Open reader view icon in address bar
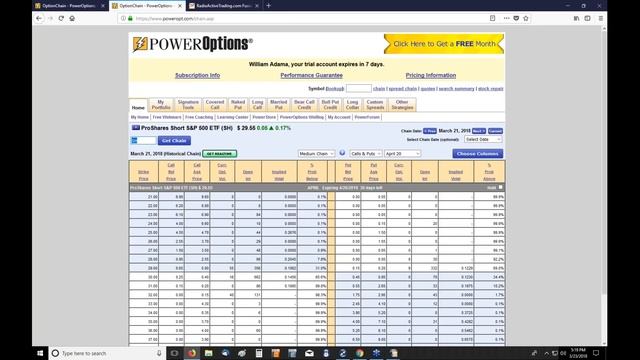The image size is (640, 360). coord(493,18)
